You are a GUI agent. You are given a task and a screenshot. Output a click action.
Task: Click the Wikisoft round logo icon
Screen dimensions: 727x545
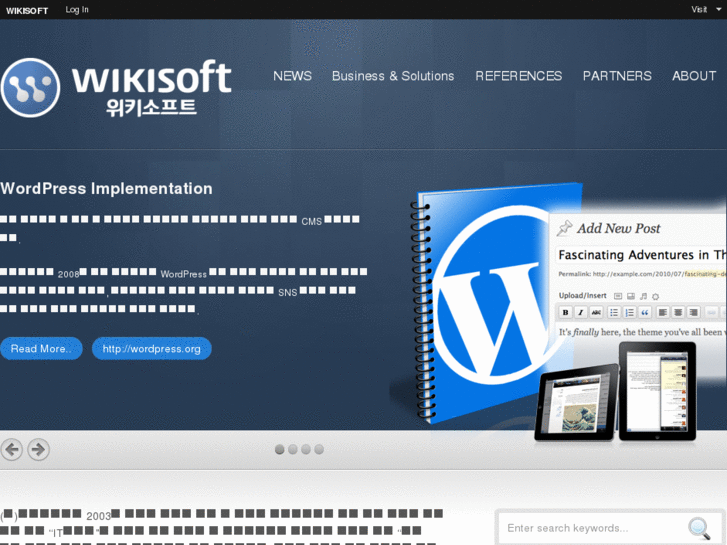pos(31,88)
